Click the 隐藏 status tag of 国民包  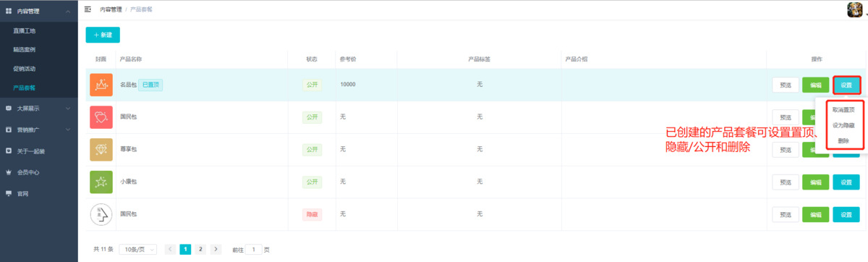pyautogui.click(x=312, y=214)
